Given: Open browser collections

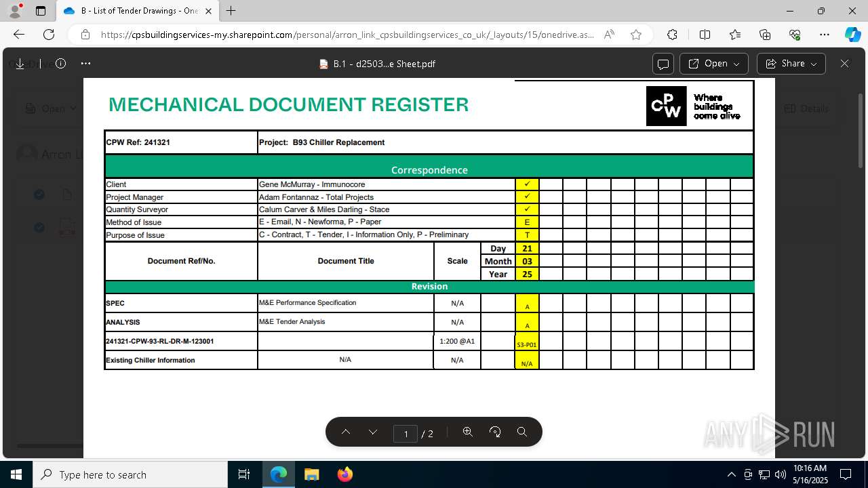Looking at the screenshot, I should click(x=765, y=35).
